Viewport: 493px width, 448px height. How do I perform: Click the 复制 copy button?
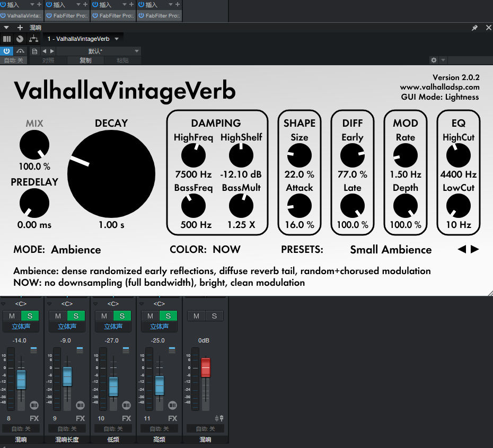[85, 60]
